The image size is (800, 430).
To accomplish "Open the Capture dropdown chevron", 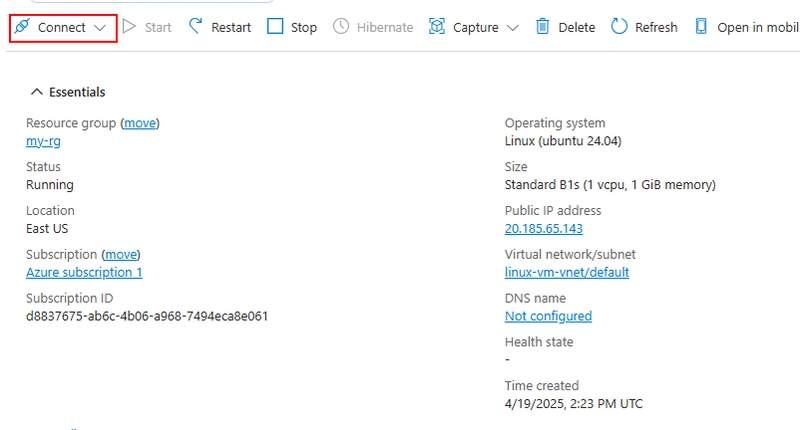I will pyautogui.click(x=513, y=28).
